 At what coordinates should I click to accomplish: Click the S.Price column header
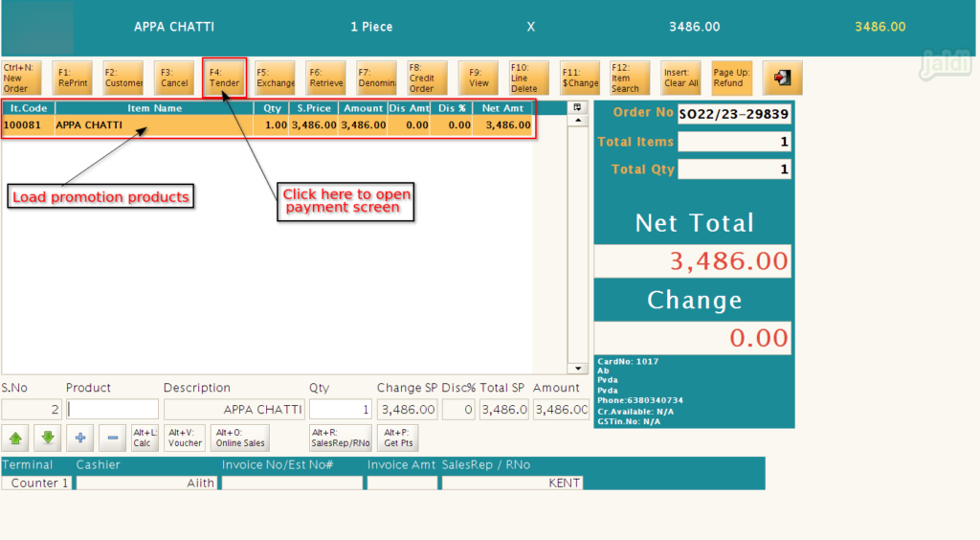(314, 108)
